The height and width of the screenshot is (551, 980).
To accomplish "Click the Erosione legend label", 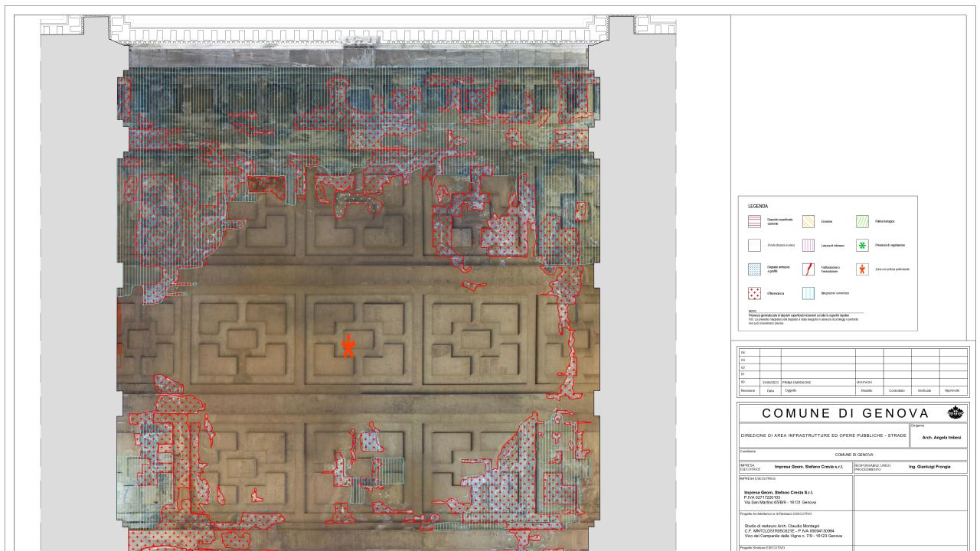I will click(x=827, y=221).
